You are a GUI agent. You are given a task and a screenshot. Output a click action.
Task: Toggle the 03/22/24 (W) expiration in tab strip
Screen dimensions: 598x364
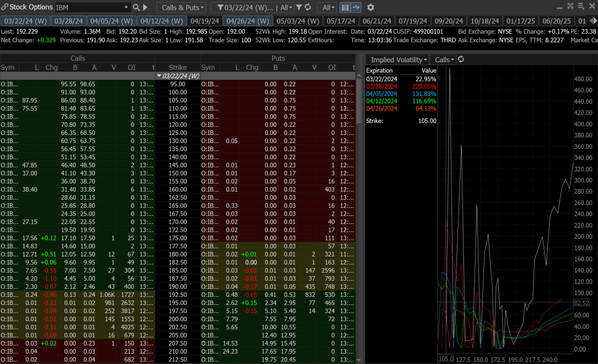[x=25, y=21]
